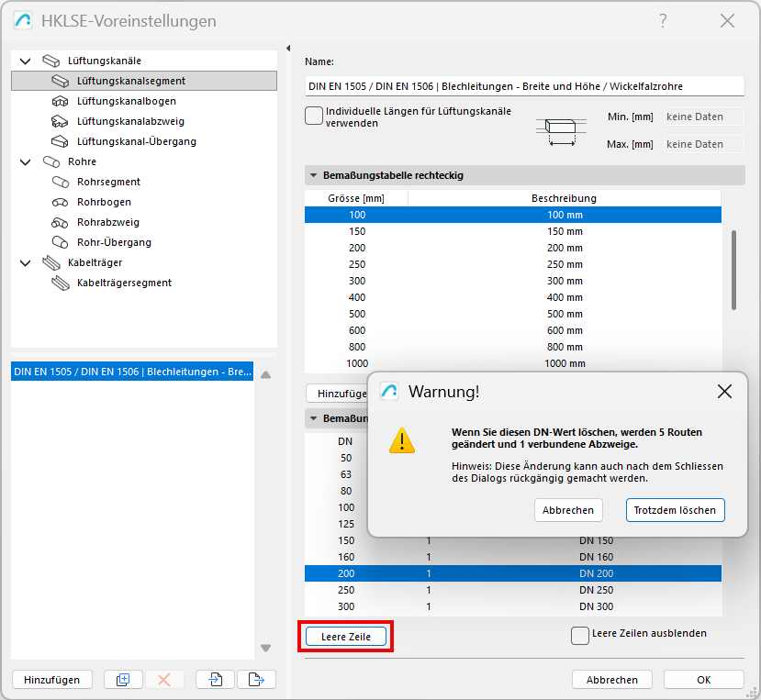
Task: Click the Max. [mm] field
Action: coord(704,144)
